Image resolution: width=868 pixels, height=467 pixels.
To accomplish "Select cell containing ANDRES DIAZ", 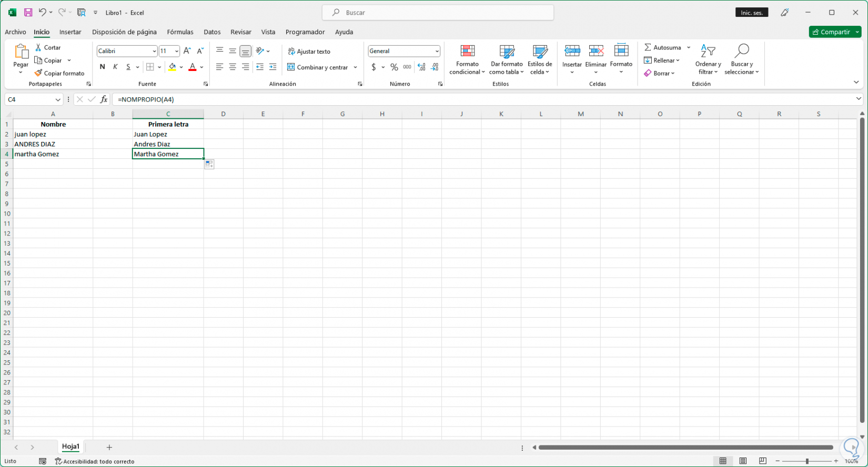I will [53, 144].
